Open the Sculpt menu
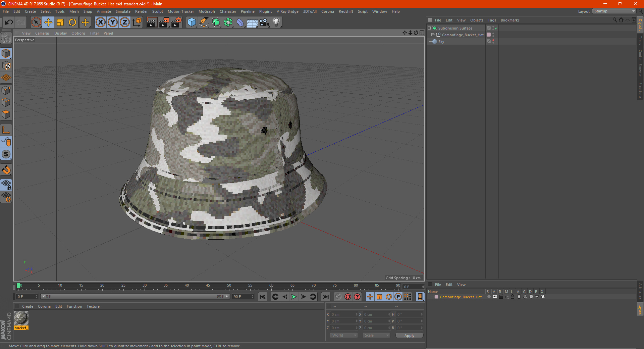 [x=157, y=11]
